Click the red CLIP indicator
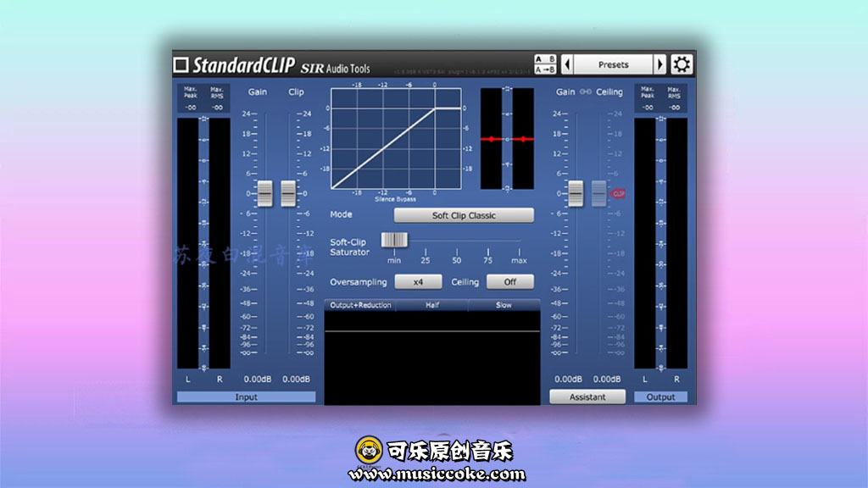 click(x=618, y=194)
